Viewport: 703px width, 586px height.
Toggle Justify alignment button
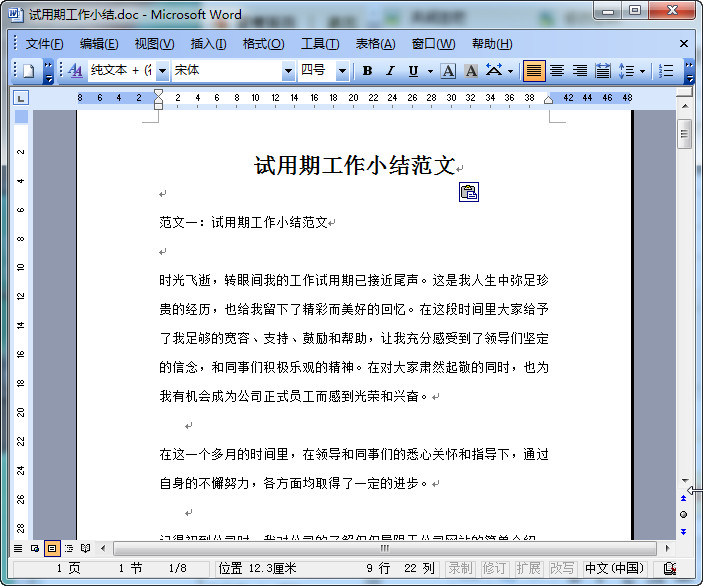(x=534, y=71)
